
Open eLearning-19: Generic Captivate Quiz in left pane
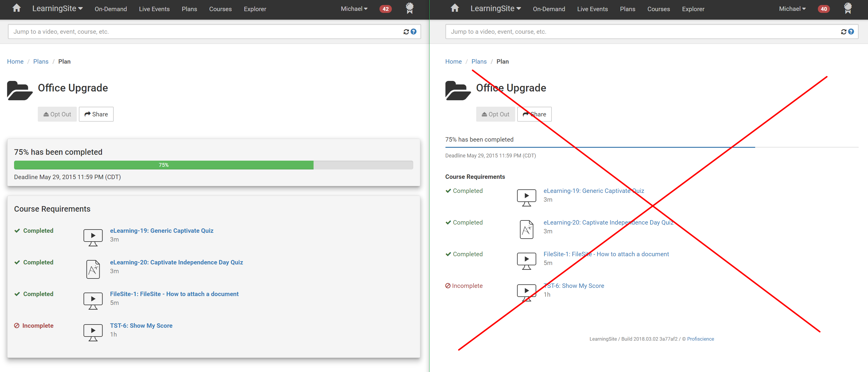point(162,230)
